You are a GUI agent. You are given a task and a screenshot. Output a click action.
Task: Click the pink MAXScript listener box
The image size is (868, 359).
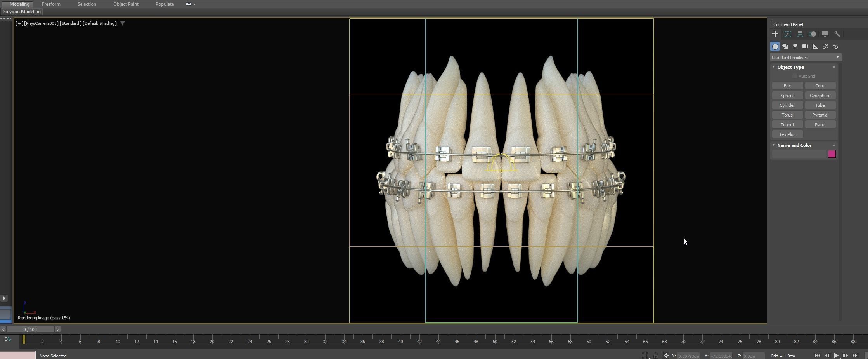pos(18,355)
